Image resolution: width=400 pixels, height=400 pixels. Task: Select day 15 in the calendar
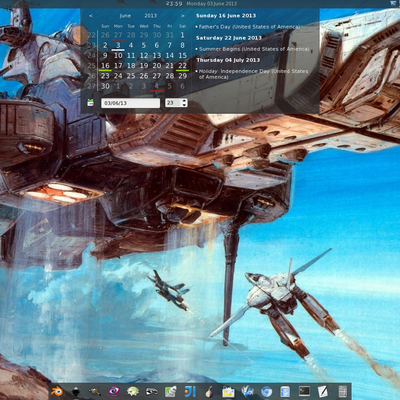click(182, 55)
